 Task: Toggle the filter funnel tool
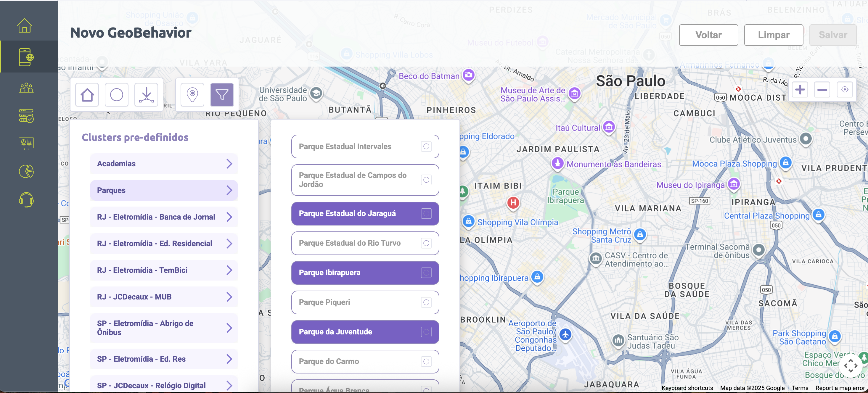(222, 95)
